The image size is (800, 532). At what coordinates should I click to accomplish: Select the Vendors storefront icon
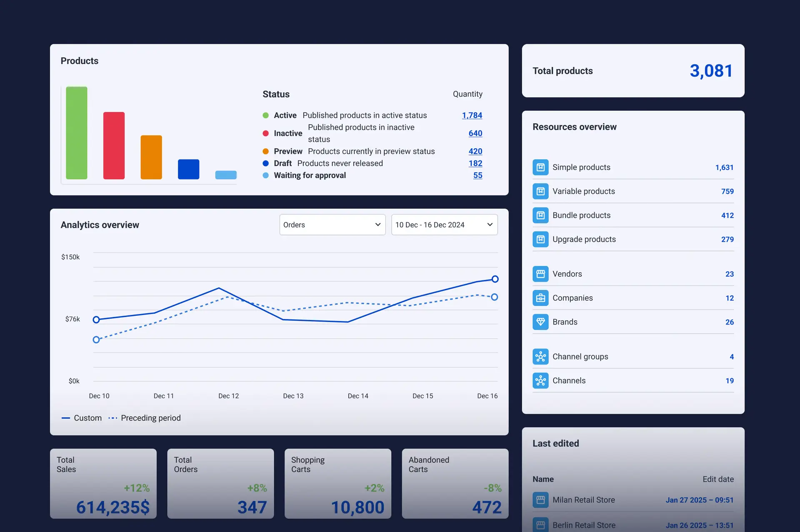coord(540,274)
